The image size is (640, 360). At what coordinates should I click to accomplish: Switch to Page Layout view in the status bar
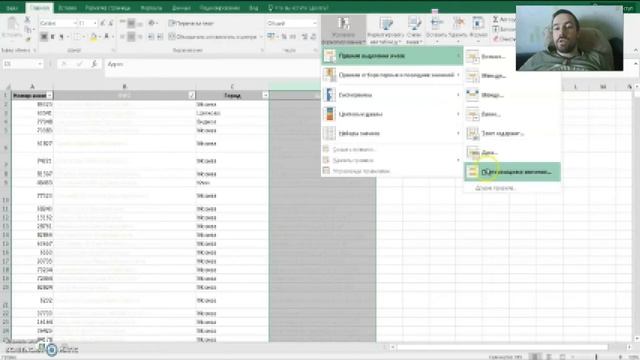tap(549, 357)
